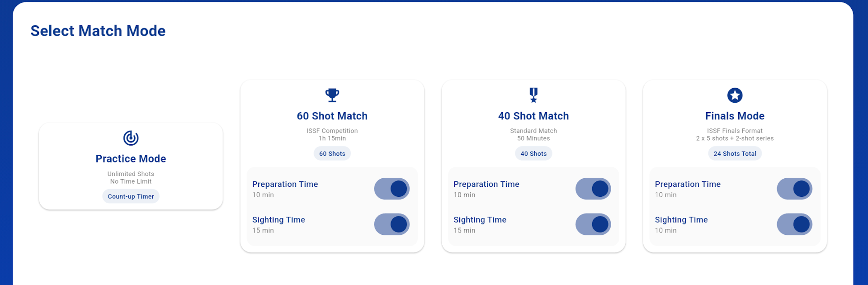Click the Count-up Timer chip

pos(131,196)
